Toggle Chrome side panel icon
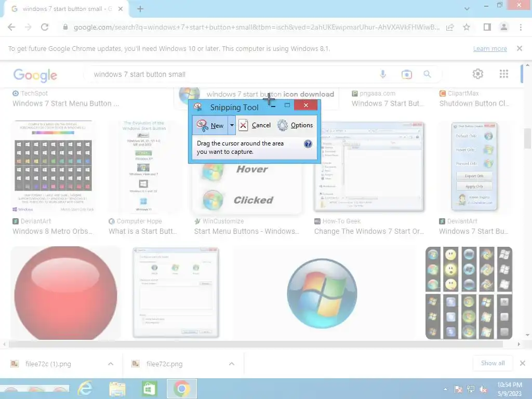The width and height of the screenshot is (532, 399). pyautogui.click(x=487, y=27)
